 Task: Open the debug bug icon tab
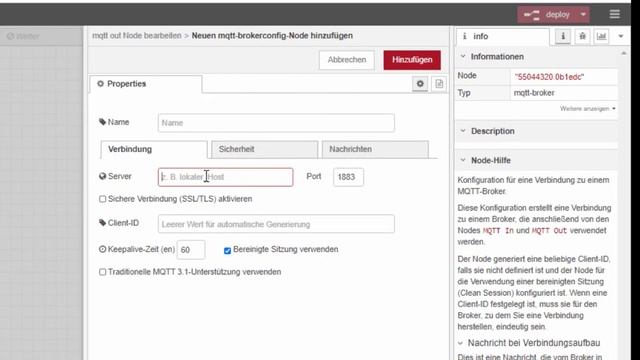582,36
